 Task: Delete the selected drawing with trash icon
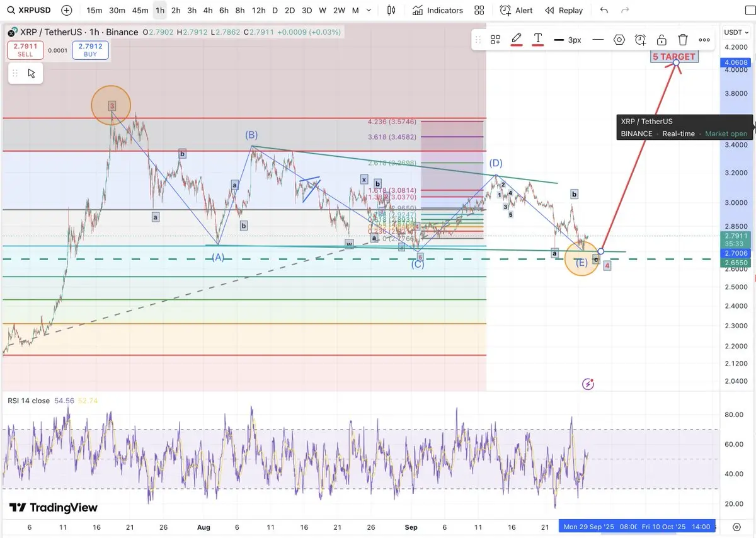click(683, 40)
